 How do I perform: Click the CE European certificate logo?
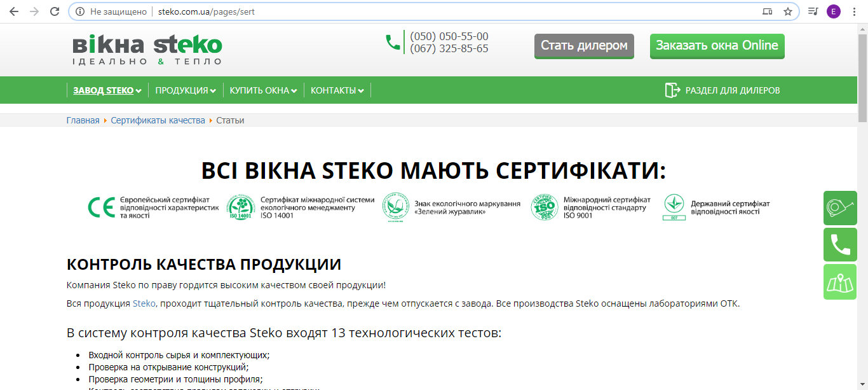[x=101, y=207]
